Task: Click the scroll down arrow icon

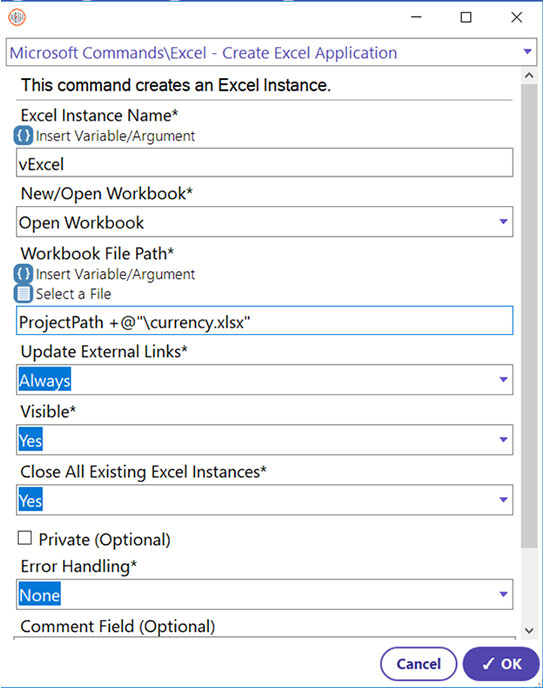Action: point(529,631)
